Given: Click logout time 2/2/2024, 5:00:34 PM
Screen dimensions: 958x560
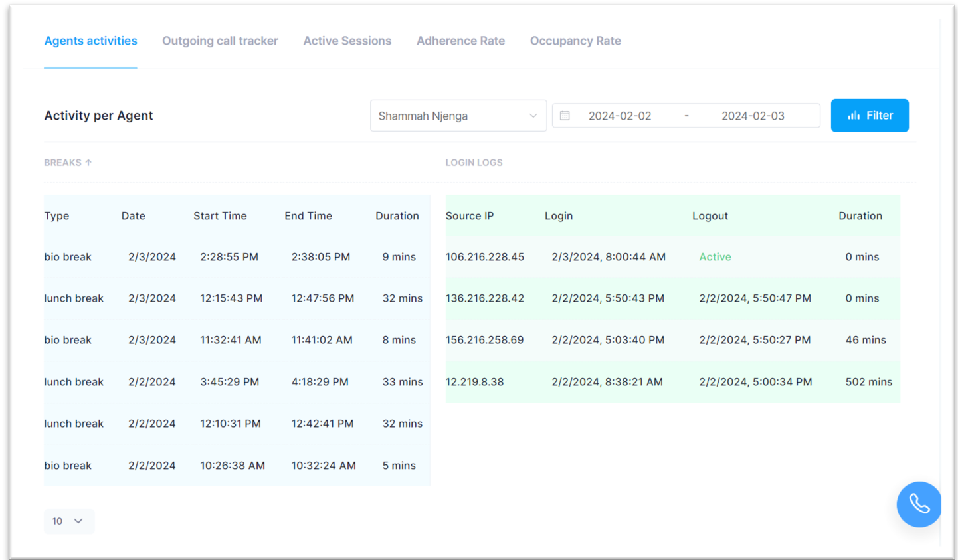Looking at the screenshot, I should pyautogui.click(x=755, y=382).
